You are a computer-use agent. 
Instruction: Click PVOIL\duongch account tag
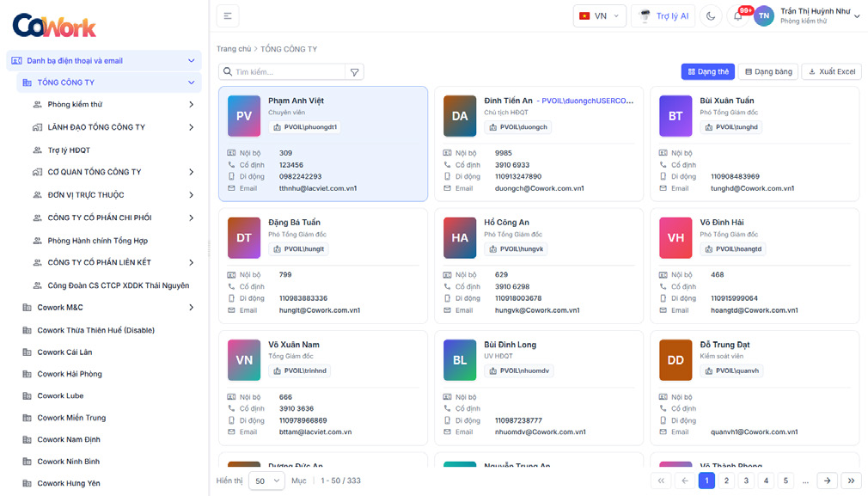[x=518, y=127]
